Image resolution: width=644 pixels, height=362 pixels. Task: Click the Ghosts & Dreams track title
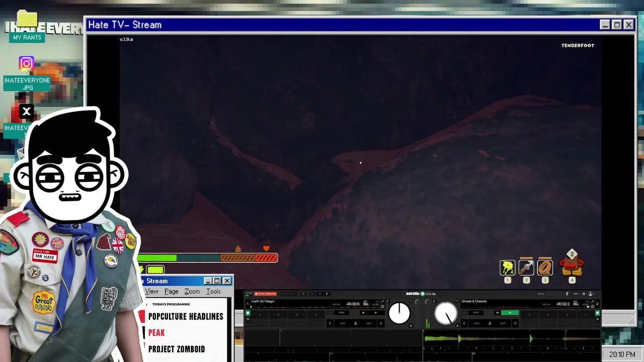(474, 301)
